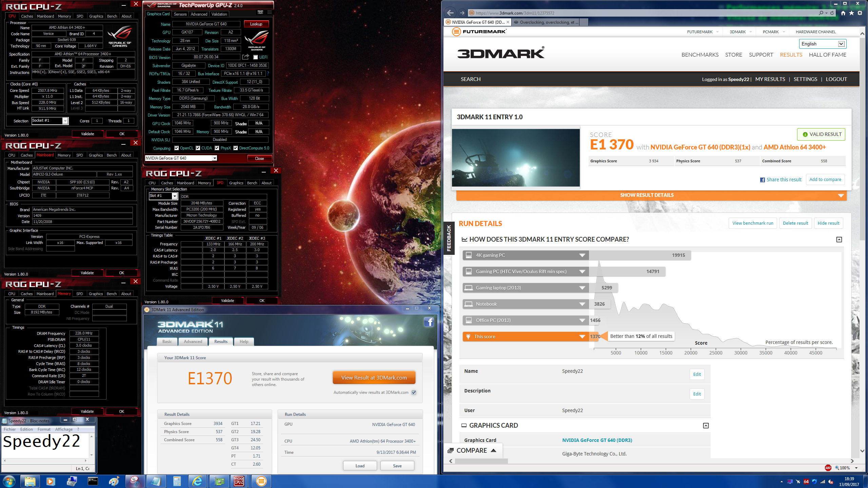
Task: Click the Calculator taskbar icon
Action: tap(177, 481)
